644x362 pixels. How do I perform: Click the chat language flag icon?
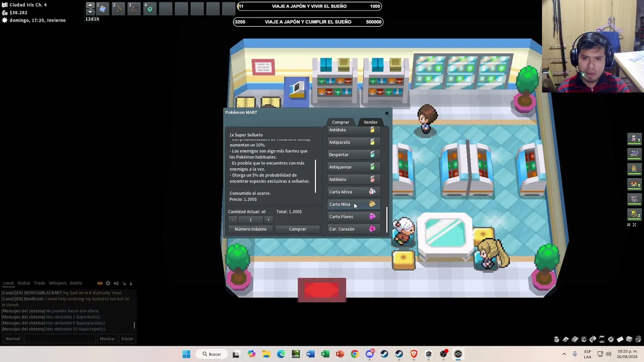(100, 284)
